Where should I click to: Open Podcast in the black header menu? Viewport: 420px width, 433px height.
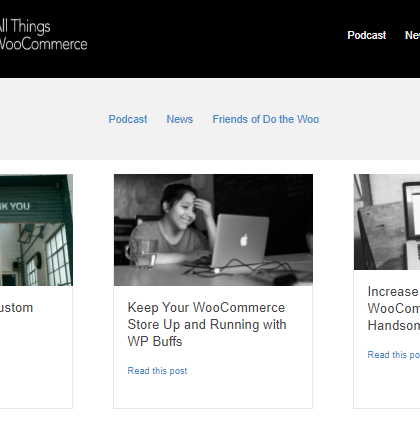[367, 35]
